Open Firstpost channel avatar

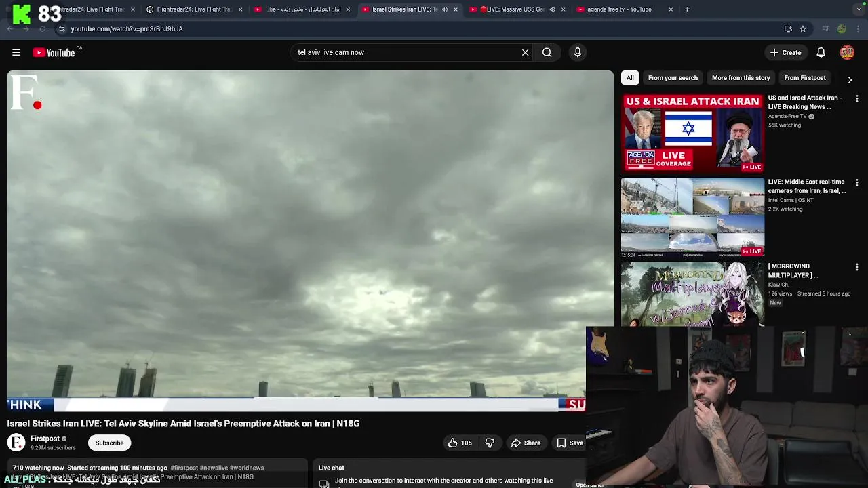[16, 443]
